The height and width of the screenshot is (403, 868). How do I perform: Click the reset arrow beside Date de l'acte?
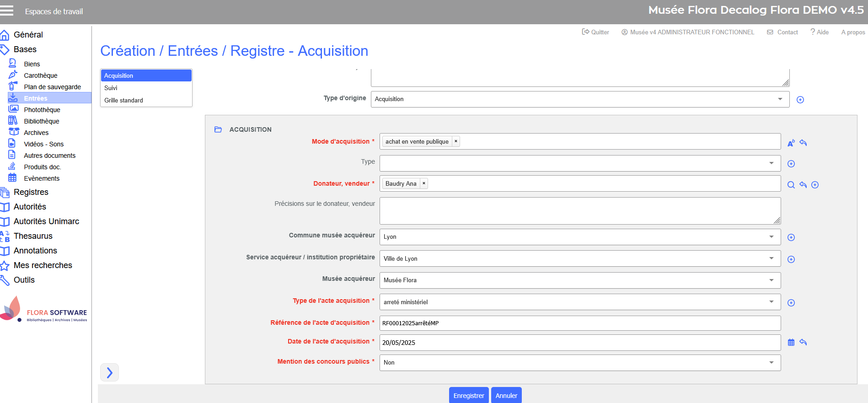(x=803, y=342)
